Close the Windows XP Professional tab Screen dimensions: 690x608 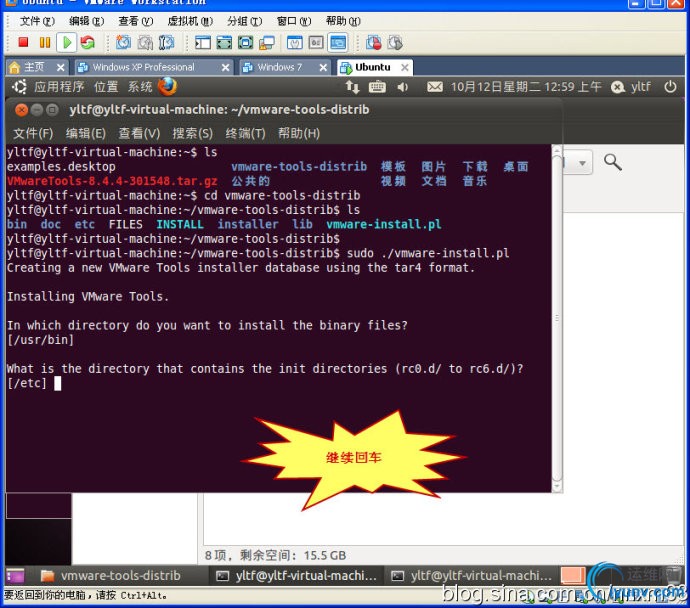point(225,67)
